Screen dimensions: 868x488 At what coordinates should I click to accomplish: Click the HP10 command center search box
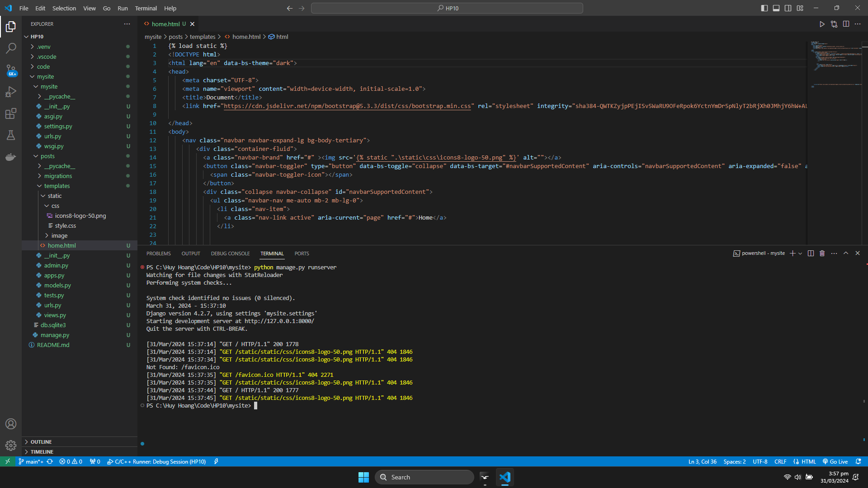coord(447,8)
